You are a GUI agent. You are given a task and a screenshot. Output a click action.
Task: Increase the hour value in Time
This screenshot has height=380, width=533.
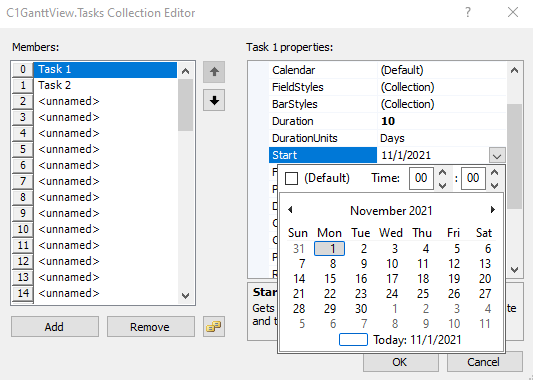point(442,173)
